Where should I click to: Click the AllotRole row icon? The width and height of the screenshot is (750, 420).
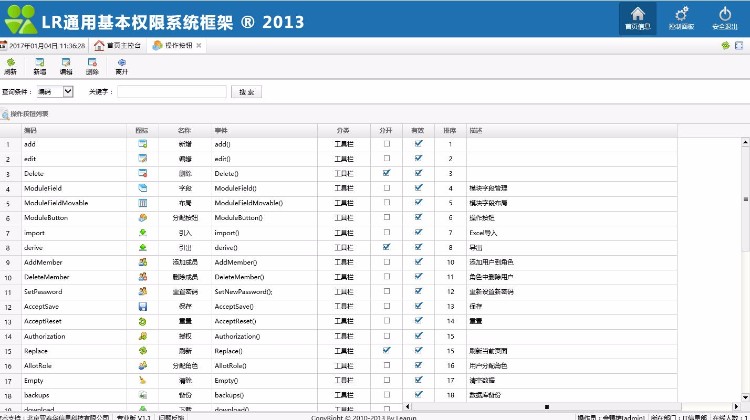[143, 365]
